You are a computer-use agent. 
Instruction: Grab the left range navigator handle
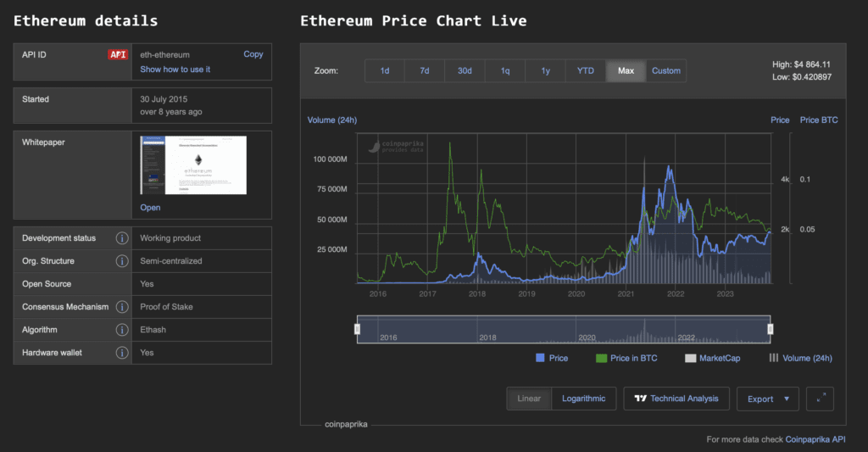tap(357, 329)
